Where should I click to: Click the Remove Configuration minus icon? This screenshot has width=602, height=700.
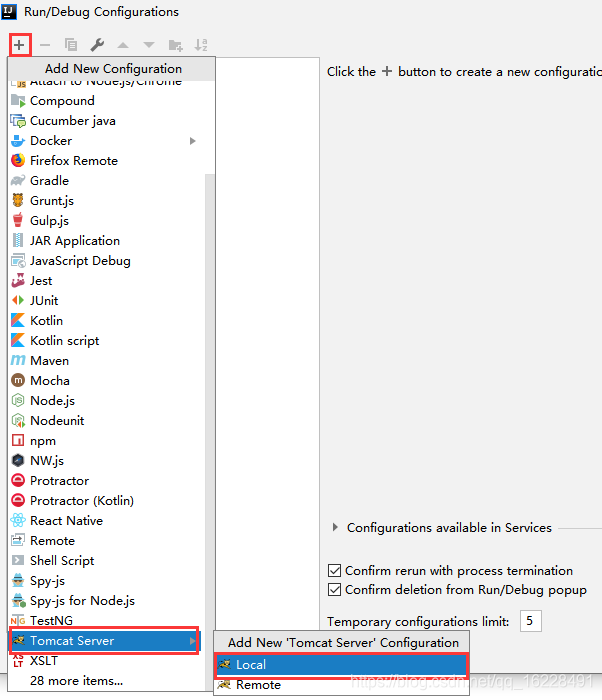click(45, 45)
